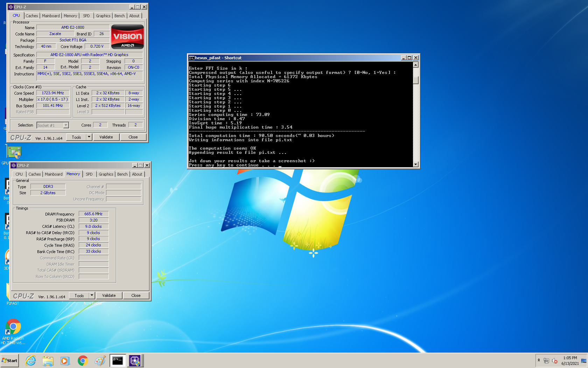588x368 pixels.
Task: Open Bench tab in lower CPU-Z window
Action: [122, 174]
